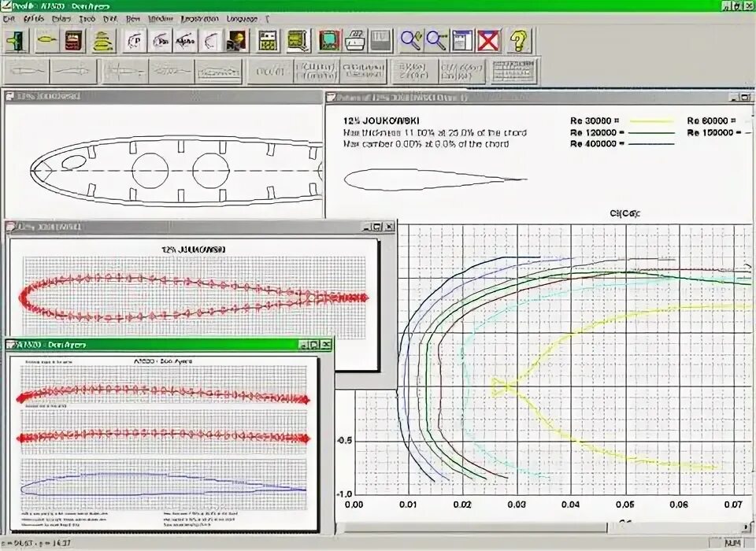Open the Airfoils menu
This screenshot has width=756, height=551.
click(34, 19)
